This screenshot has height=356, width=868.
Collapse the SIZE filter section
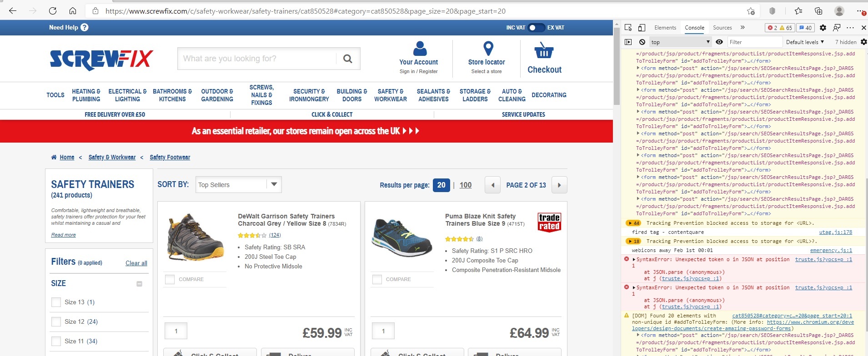[140, 284]
